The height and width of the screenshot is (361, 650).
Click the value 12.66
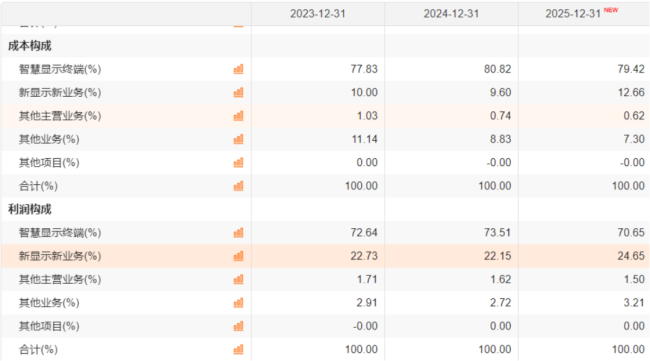point(631,92)
